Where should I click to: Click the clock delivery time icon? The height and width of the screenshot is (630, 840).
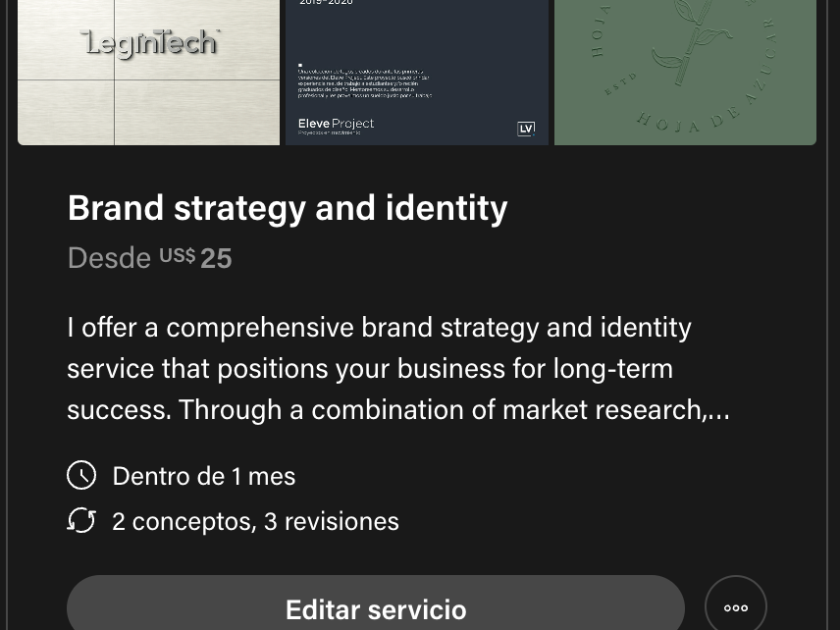tap(81, 476)
